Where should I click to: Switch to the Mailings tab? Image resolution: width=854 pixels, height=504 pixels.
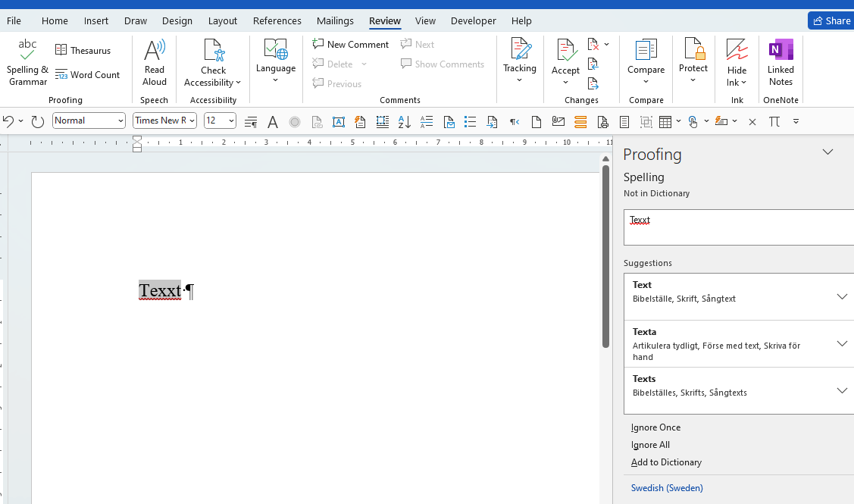335,20
